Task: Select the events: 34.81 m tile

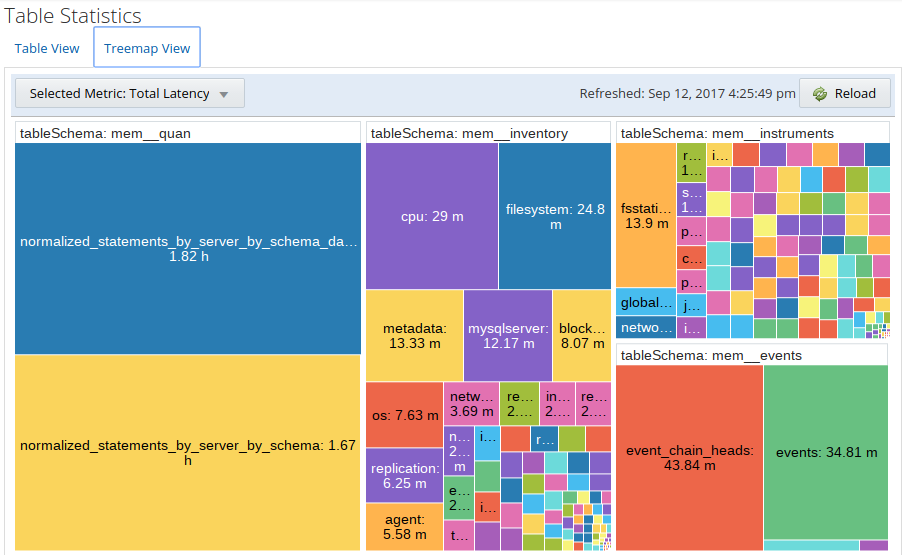Action: point(826,452)
